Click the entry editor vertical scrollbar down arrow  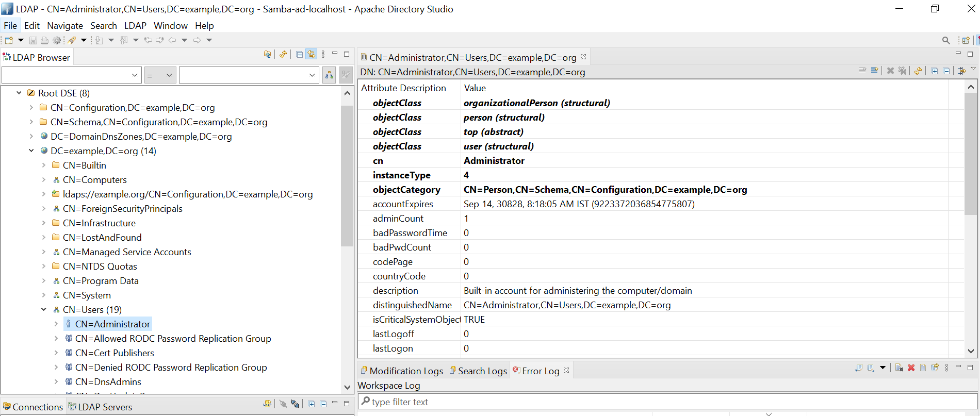click(971, 351)
